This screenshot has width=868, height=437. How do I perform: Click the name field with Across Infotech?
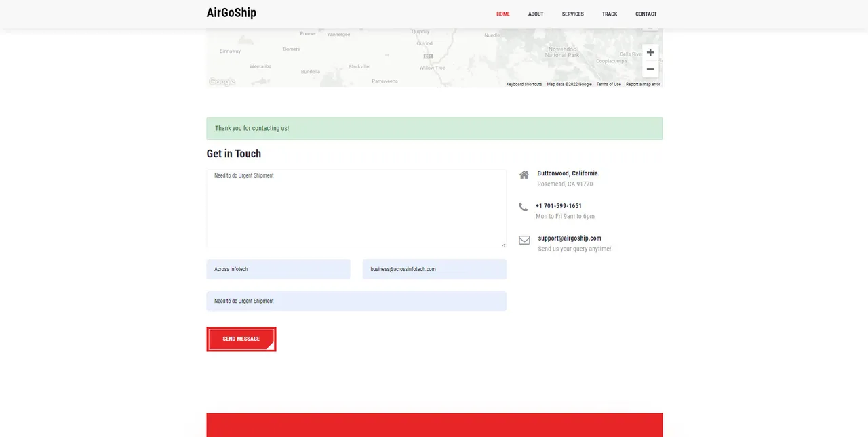278,269
